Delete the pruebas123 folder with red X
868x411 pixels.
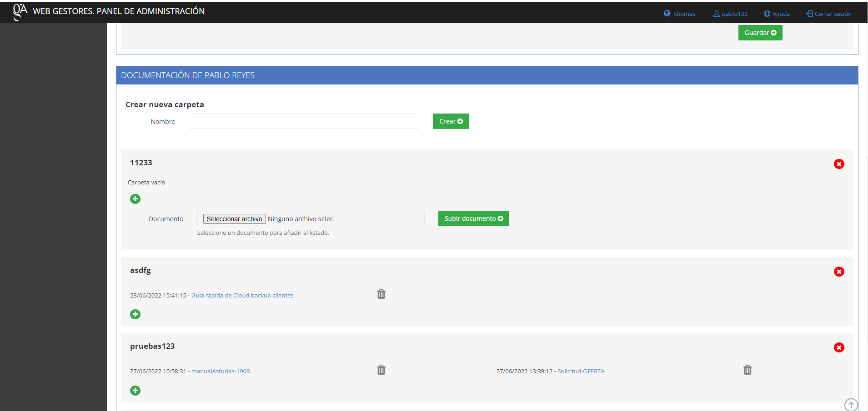click(x=839, y=347)
